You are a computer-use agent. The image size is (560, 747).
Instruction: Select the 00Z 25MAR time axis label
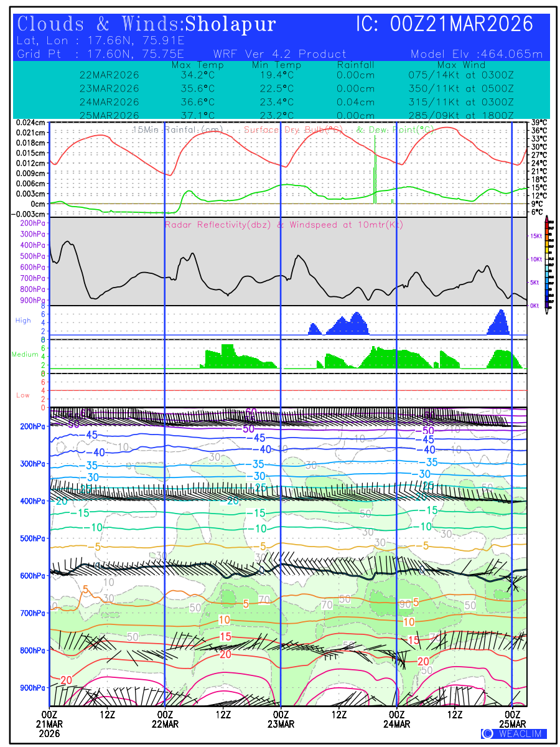pyautogui.click(x=512, y=719)
